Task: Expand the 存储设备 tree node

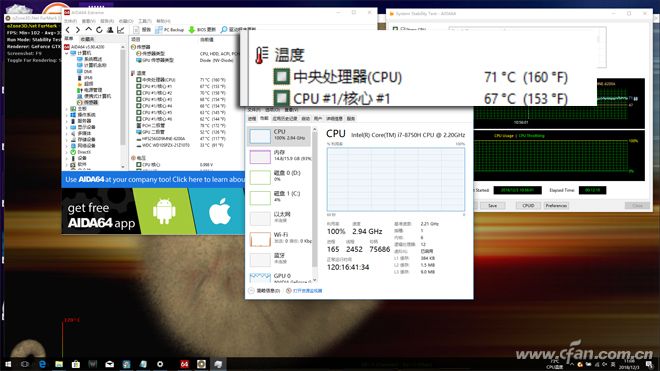Action: click(67, 139)
